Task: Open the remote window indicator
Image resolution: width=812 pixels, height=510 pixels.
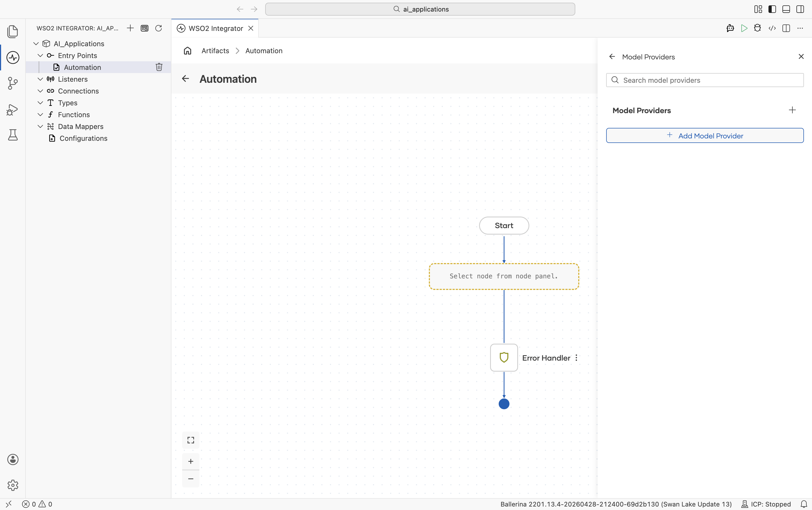Action: (x=8, y=504)
